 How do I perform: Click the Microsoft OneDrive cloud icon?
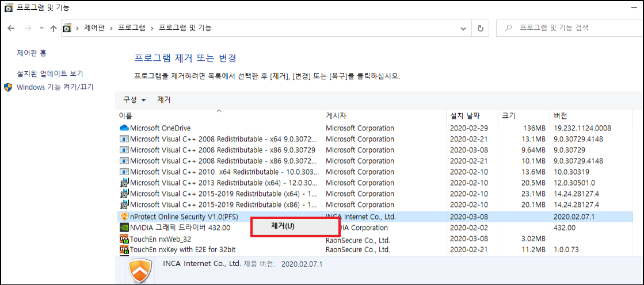pyautogui.click(x=124, y=128)
